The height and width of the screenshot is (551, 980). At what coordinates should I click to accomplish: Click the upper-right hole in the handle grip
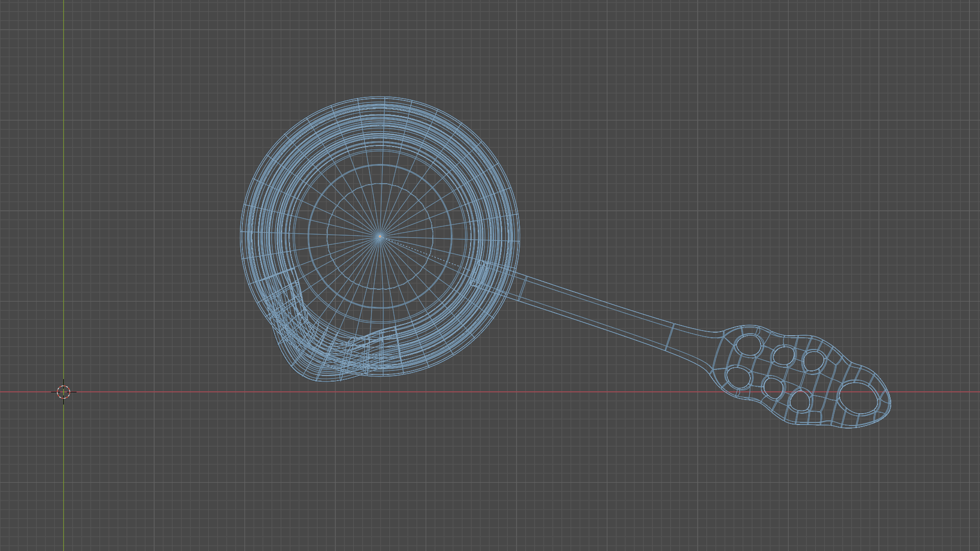(x=813, y=361)
